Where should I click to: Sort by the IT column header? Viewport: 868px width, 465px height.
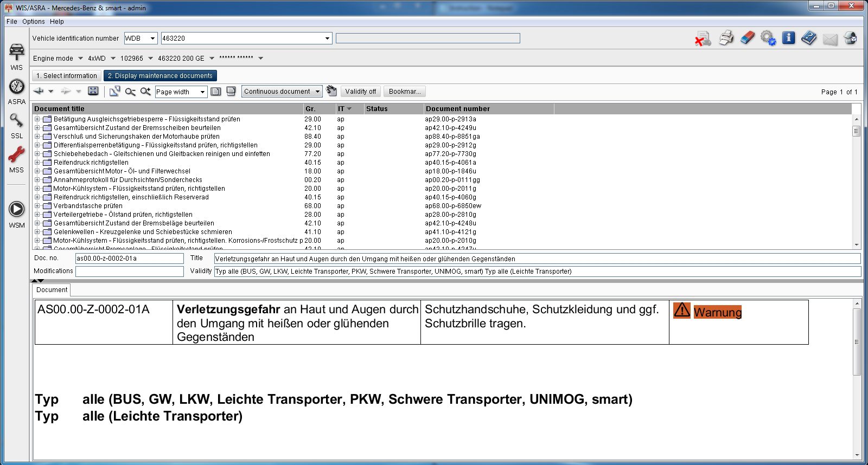click(x=349, y=109)
